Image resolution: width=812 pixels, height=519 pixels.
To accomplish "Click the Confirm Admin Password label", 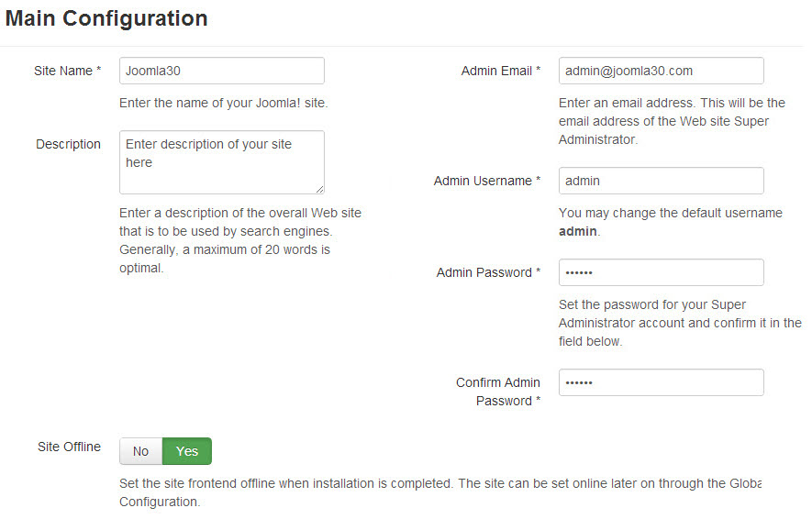I will tap(498, 392).
